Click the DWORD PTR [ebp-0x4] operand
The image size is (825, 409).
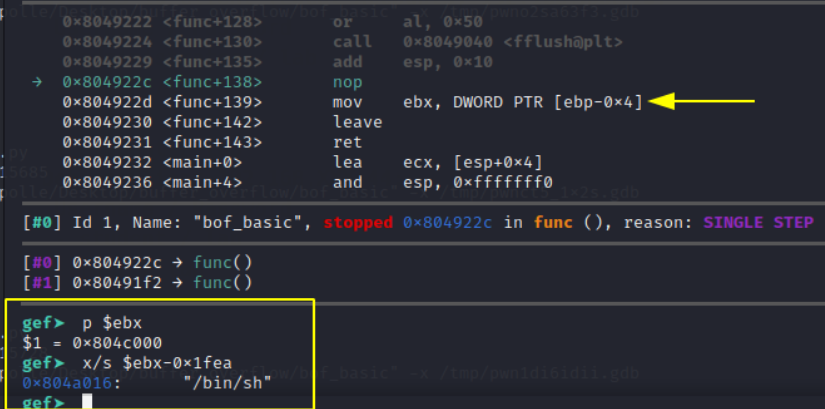[x=548, y=102]
